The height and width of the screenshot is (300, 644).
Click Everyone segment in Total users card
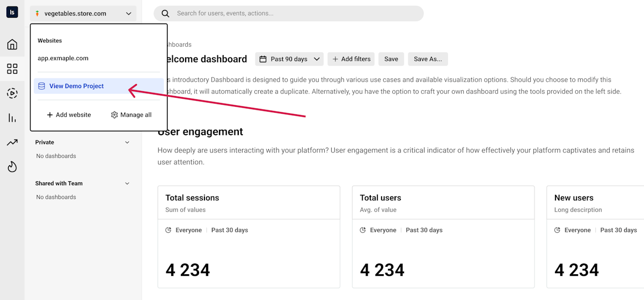(383, 230)
